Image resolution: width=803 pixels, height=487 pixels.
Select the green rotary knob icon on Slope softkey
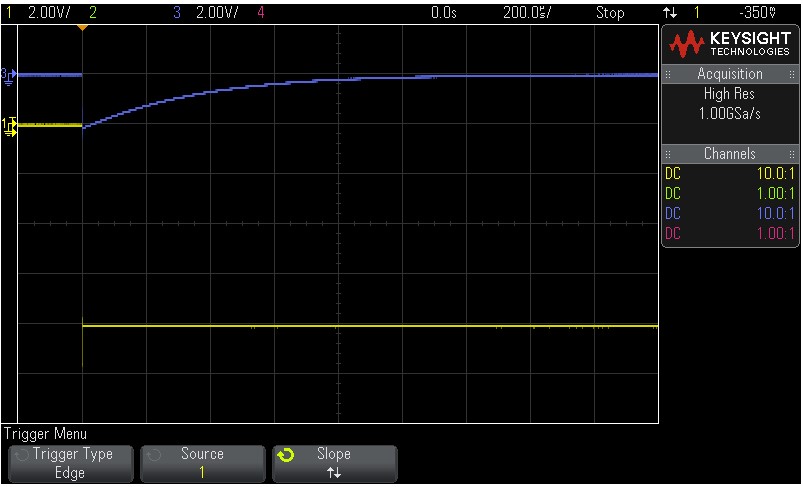[x=288, y=455]
